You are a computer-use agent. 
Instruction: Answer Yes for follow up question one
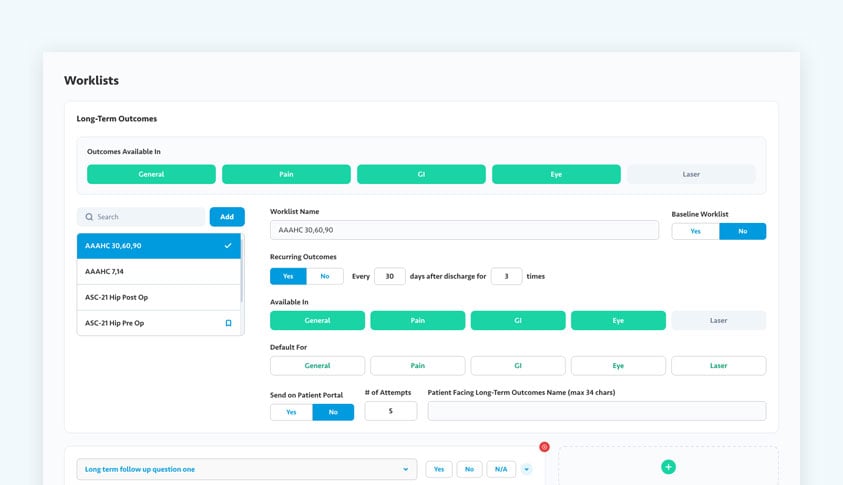click(439, 469)
